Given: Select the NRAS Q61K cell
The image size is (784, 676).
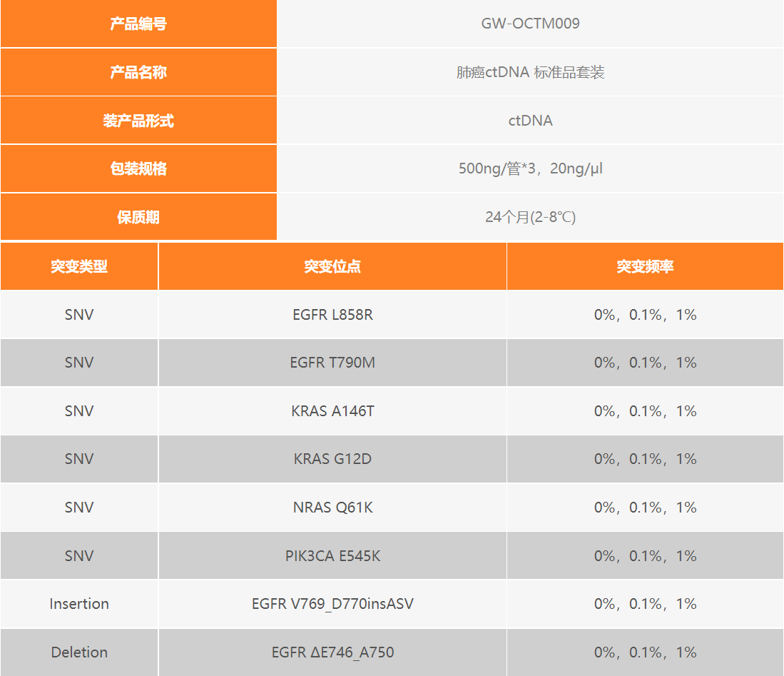Looking at the screenshot, I should click(x=332, y=508).
